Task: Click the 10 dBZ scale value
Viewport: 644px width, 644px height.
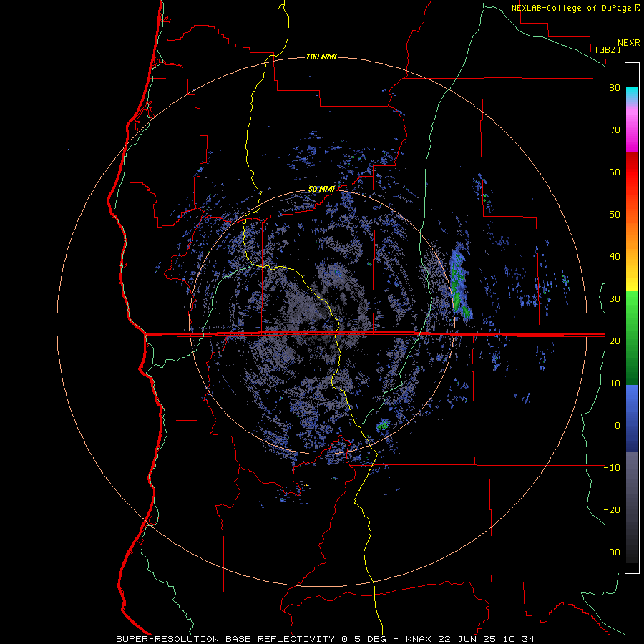Action: tap(615, 384)
